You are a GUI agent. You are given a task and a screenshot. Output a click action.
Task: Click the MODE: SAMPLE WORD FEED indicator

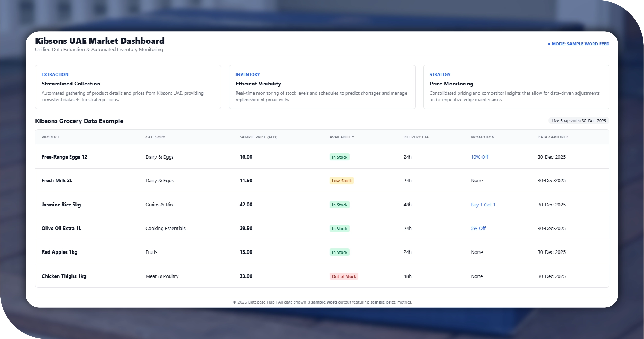pos(578,44)
